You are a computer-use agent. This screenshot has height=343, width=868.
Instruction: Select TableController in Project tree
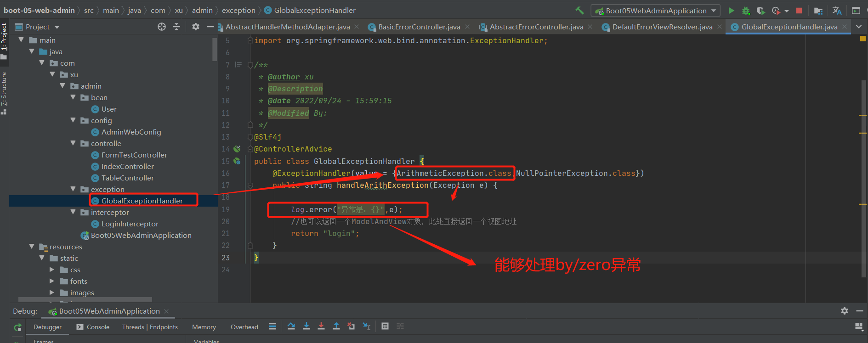(x=128, y=178)
